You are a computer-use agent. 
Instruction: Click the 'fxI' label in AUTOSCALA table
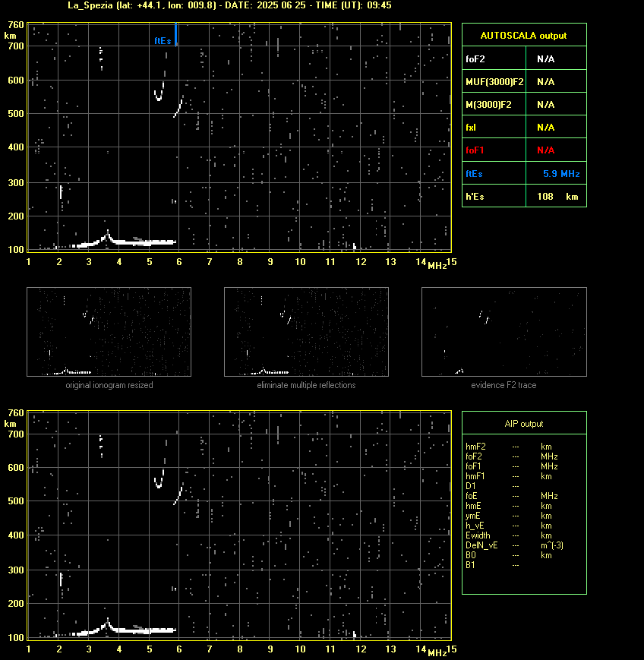point(471,127)
